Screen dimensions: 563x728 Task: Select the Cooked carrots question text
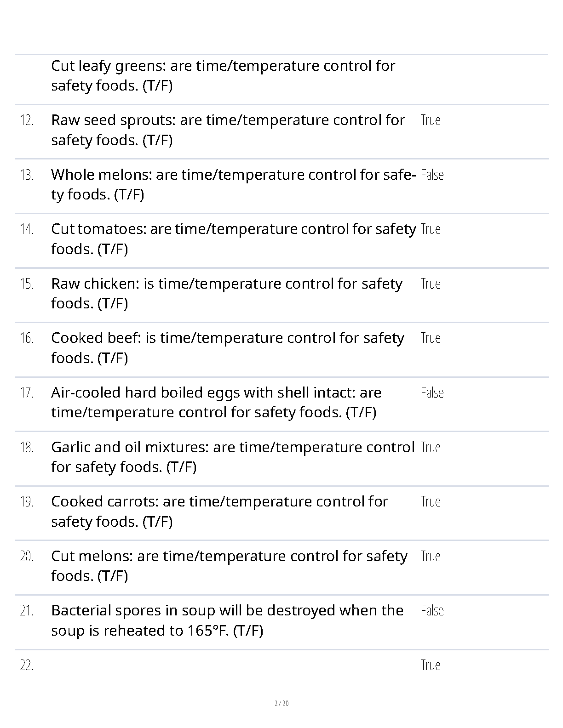219,511
